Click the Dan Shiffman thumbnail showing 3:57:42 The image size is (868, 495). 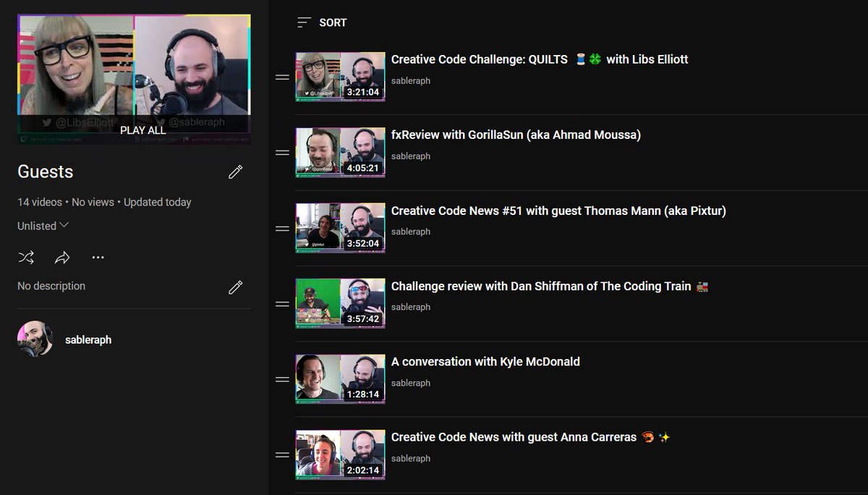pyautogui.click(x=340, y=303)
